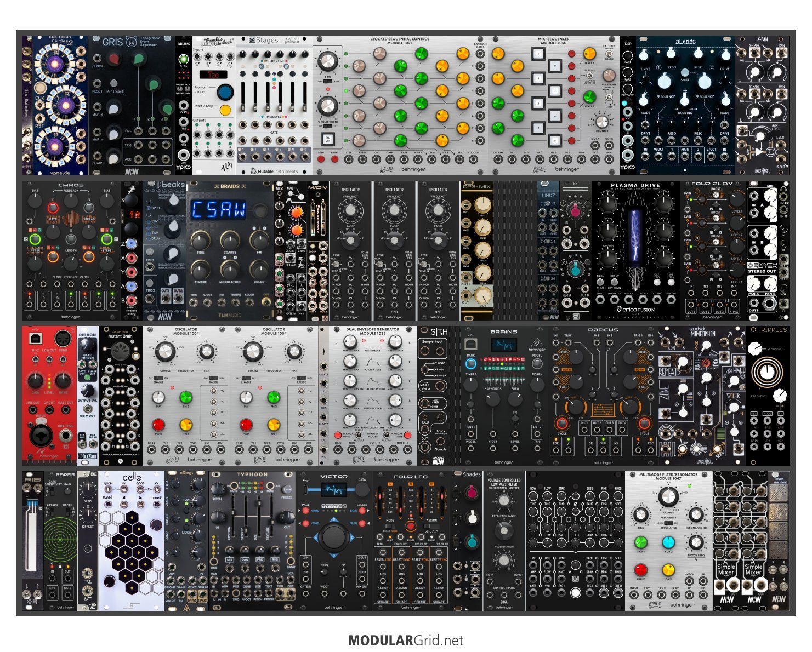Click the Radar module green screen
The height and width of the screenshot is (652, 812).
(60, 540)
